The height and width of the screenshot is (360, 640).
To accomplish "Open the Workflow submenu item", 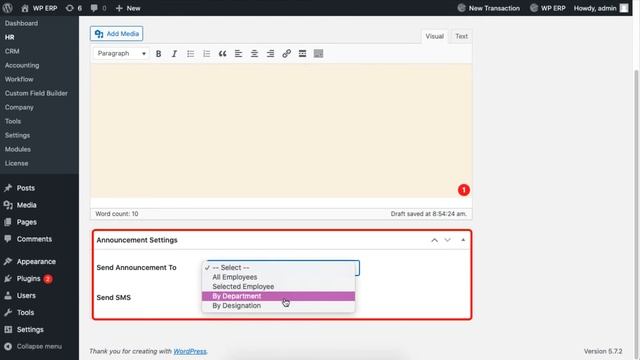I will (x=19, y=79).
